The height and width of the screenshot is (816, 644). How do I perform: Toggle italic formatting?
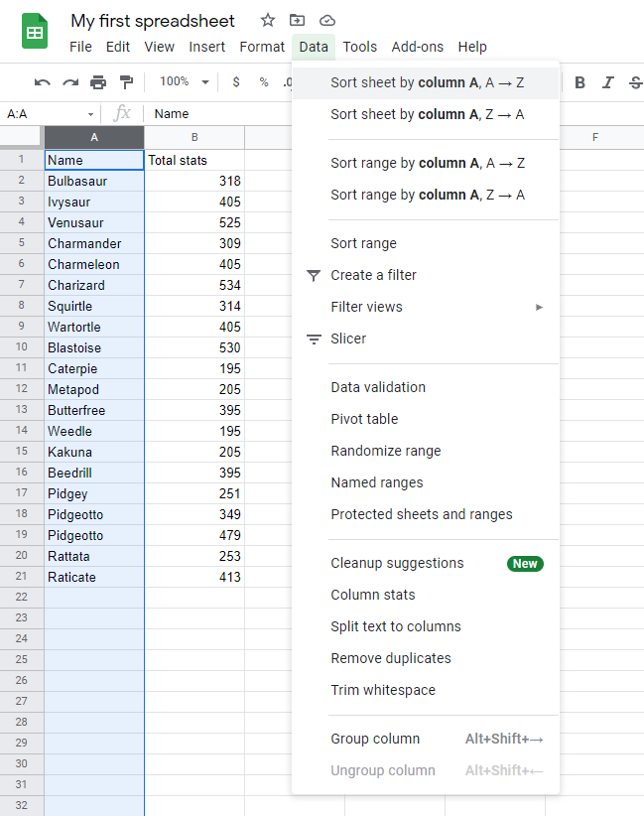click(x=608, y=82)
